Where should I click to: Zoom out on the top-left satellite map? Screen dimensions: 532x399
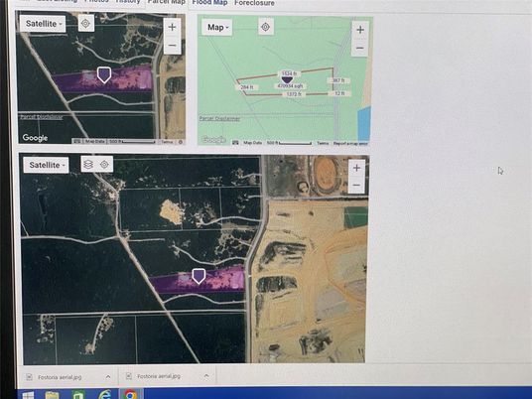[x=173, y=45]
